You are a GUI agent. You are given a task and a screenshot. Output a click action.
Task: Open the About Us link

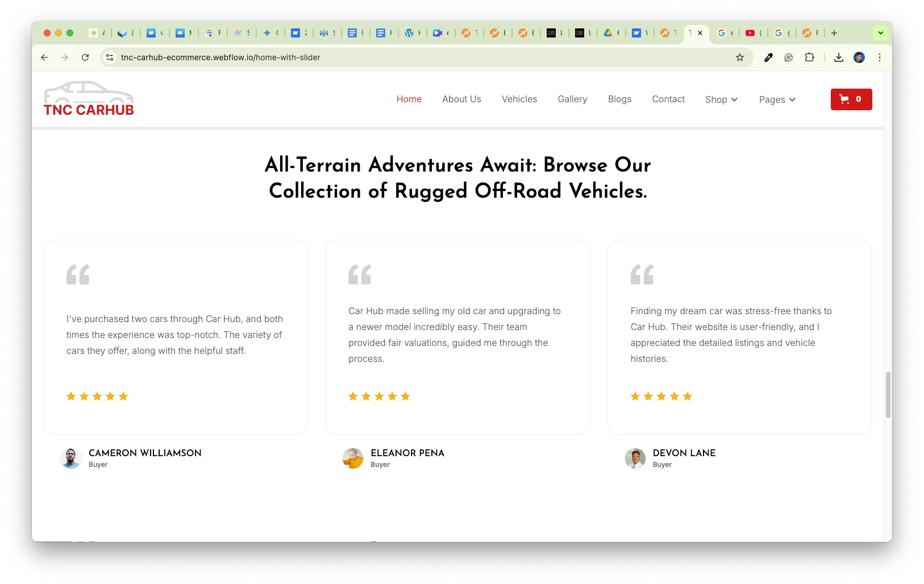point(461,99)
